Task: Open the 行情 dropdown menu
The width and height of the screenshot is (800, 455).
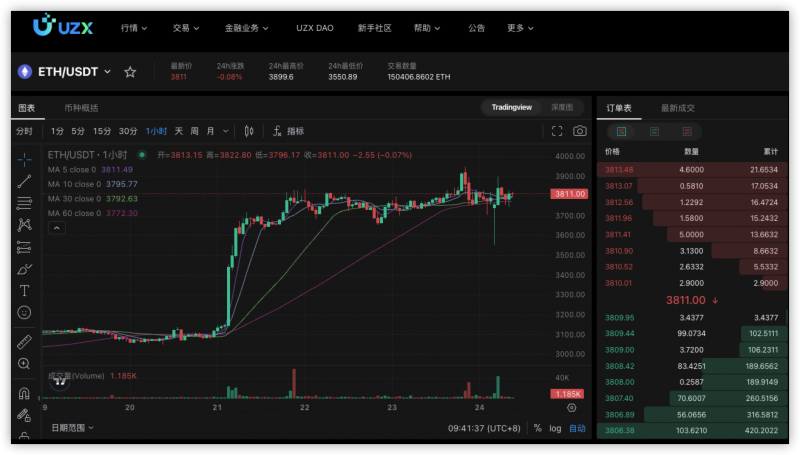Action: click(x=134, y=28)
